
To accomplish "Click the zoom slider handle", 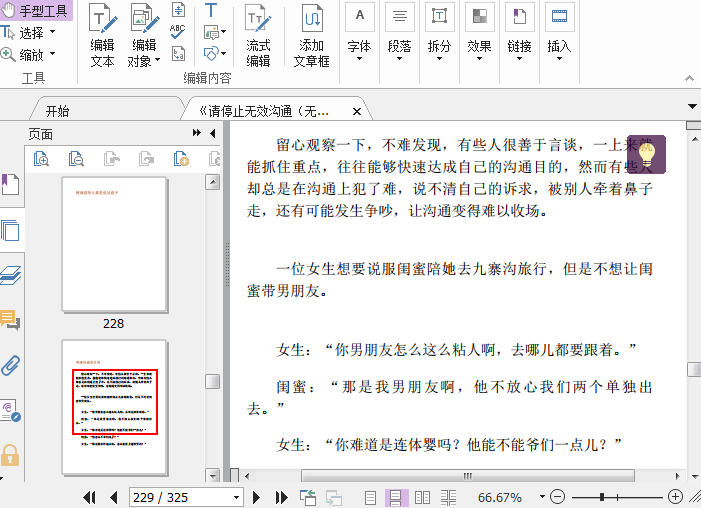I will coord(602,496).
